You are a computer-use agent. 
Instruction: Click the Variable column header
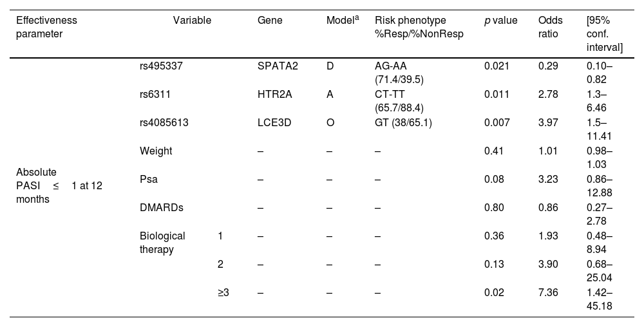tap(192, 21)
